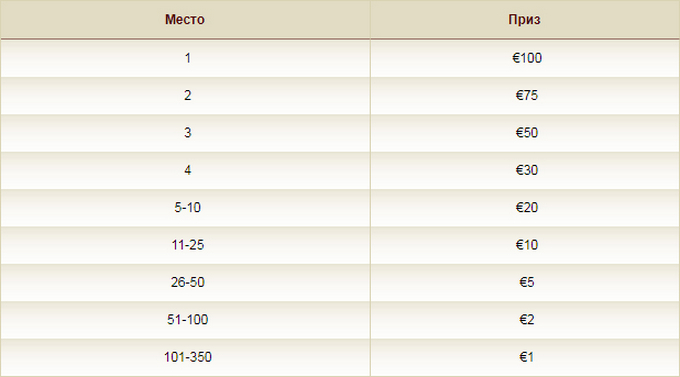Click the €10 prize value
The width and height of the screenshot is (680, 377).
pos(526,245)
